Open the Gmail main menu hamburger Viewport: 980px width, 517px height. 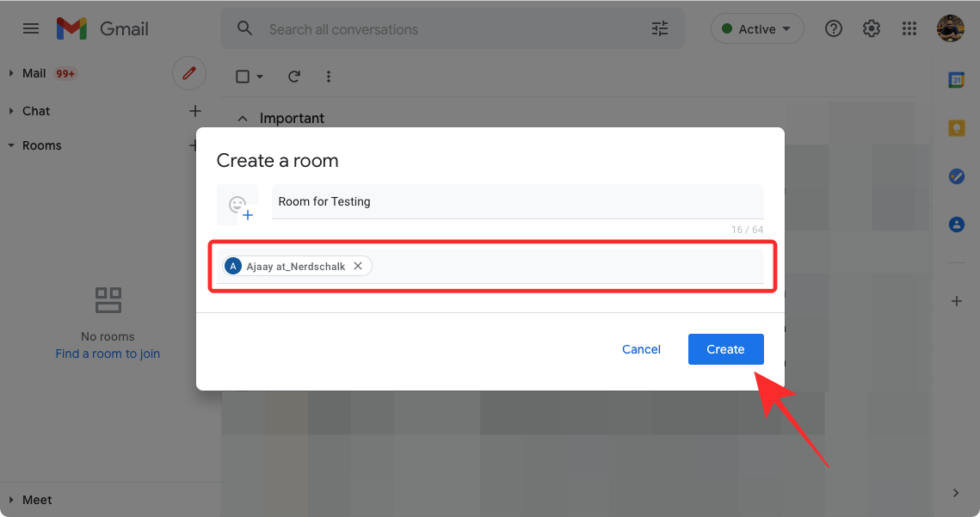(31, 28)
